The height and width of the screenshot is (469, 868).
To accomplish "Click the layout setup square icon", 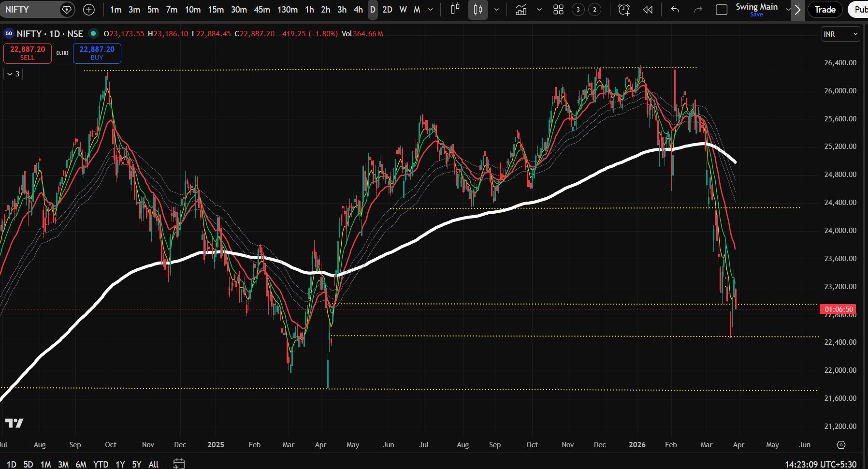I will (721, 10).
